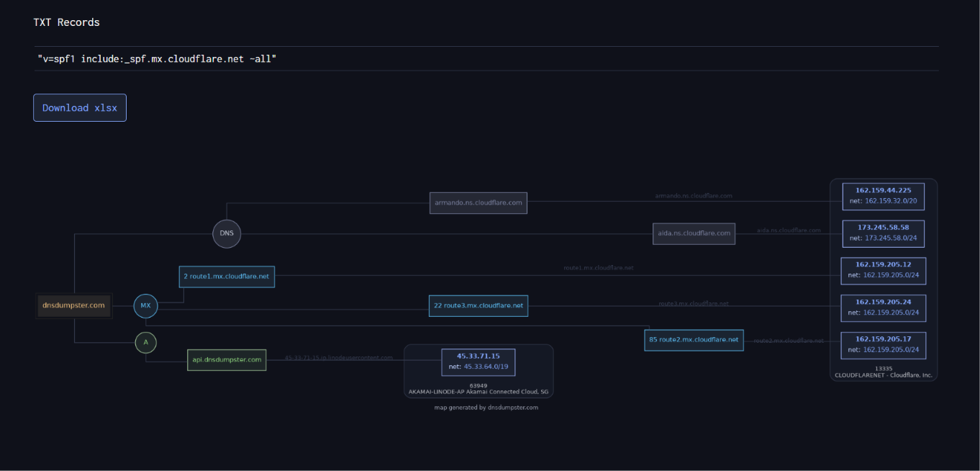980x471 pixels.
Task: Click the TXT Records heading
Action: click(x=66, y=22)
